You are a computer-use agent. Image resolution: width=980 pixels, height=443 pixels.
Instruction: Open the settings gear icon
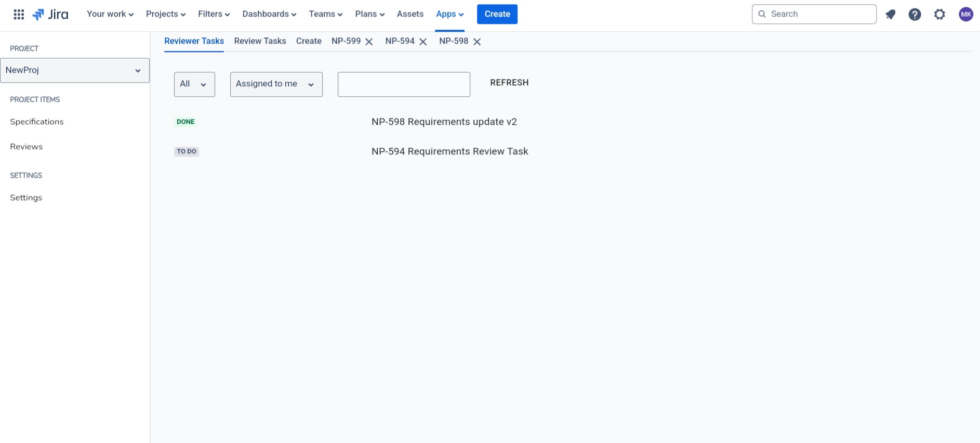coord(939,14)
